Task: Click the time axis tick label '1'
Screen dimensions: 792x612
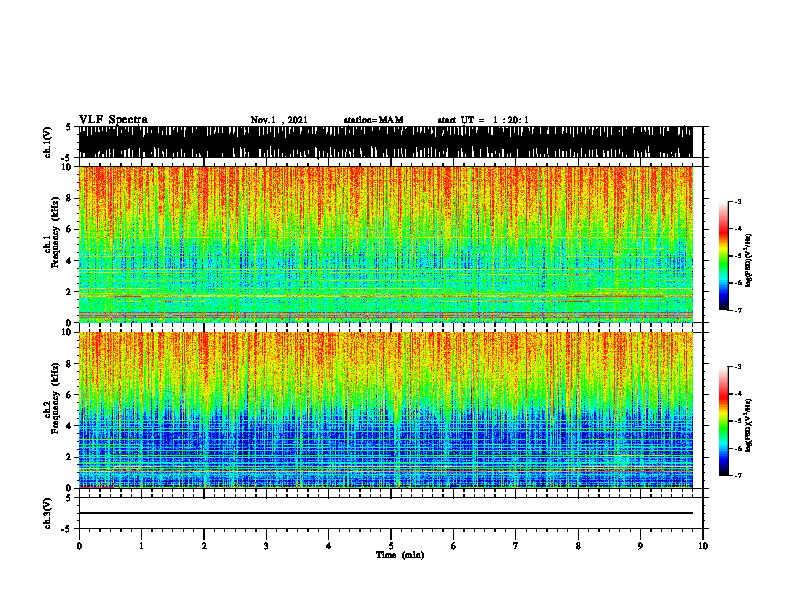Action: [141, 546]
